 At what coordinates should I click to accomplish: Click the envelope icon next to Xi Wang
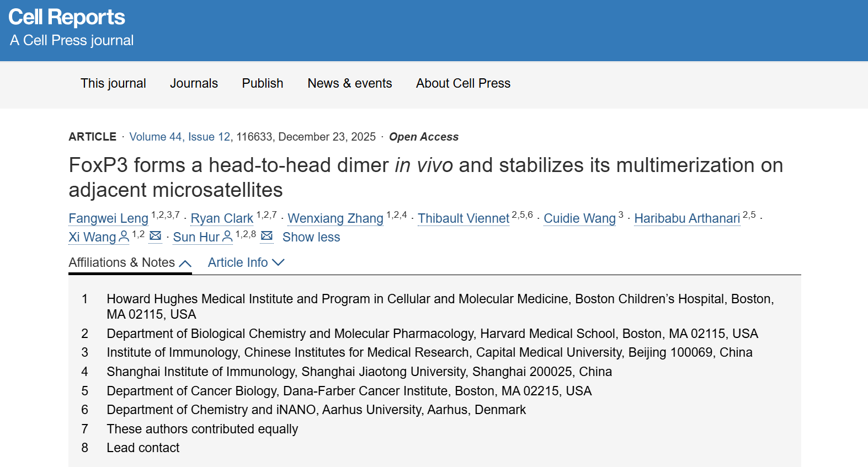[156, 236]
